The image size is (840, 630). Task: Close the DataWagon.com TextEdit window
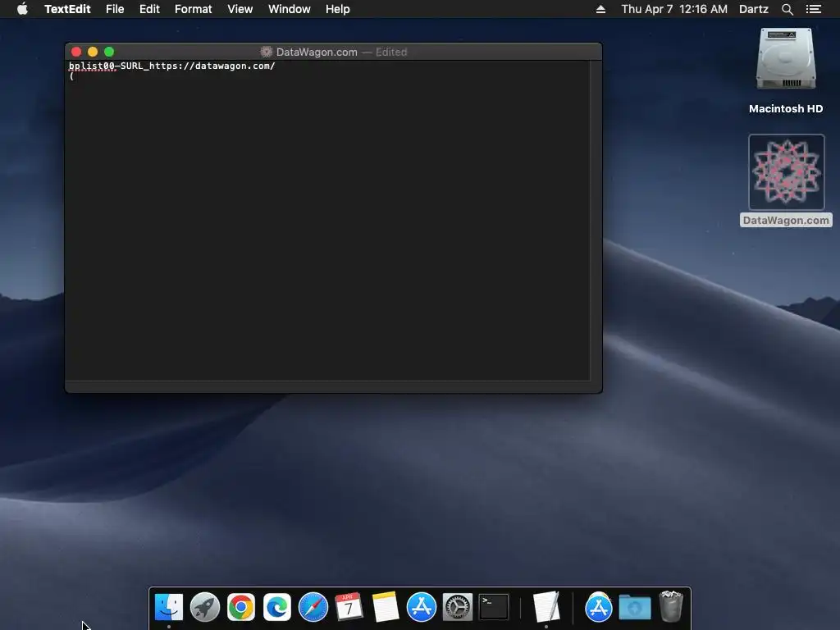76,52
